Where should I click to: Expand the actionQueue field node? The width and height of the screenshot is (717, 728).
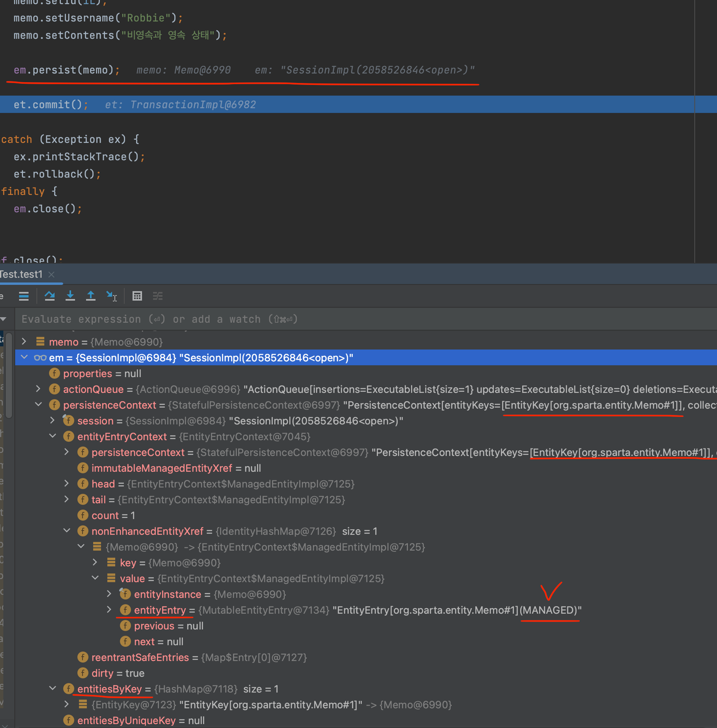coord(38,389)
